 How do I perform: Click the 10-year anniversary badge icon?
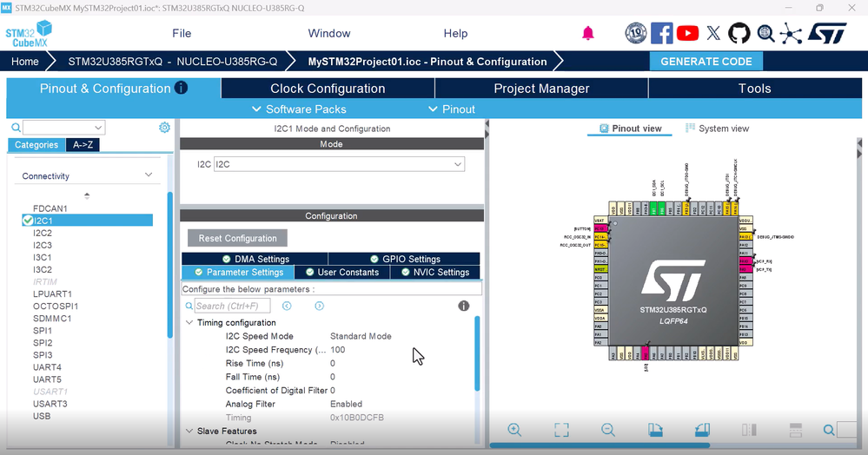[636, 33]
